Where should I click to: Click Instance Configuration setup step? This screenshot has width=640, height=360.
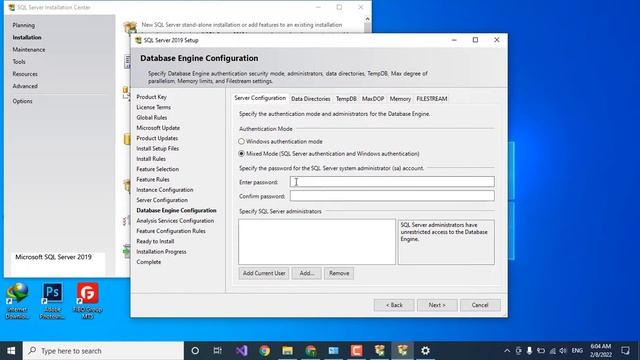(x=165, y=190)
